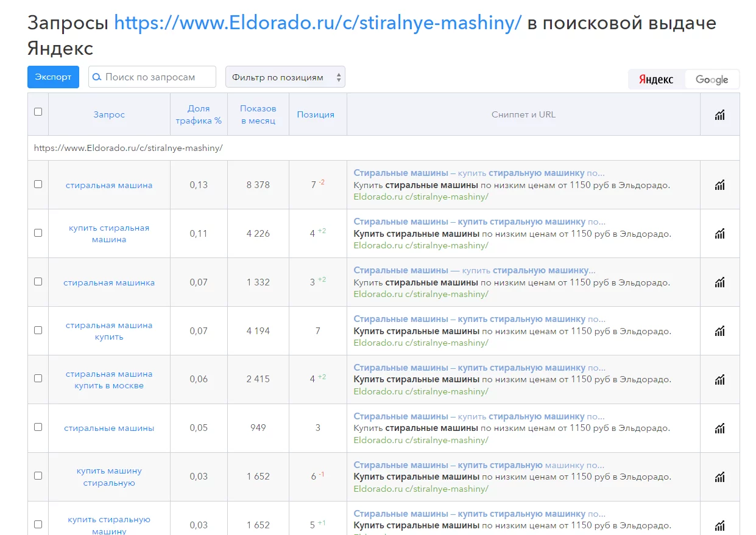The width and height of the screenshot is (756, 535).
Task: Click position '6 -1' in 'купить машину стиральную' row
Action: click(x=317, y=476)
